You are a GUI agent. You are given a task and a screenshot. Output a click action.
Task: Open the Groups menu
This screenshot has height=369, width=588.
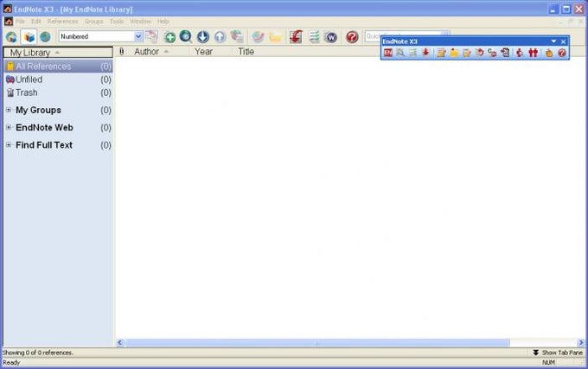(93, 22)
